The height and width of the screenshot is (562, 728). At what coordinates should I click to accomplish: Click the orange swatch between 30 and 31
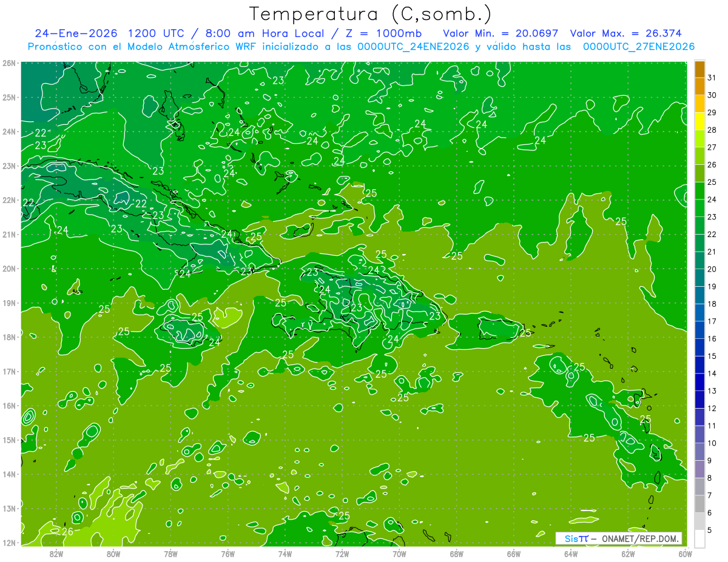click(699, 87)
